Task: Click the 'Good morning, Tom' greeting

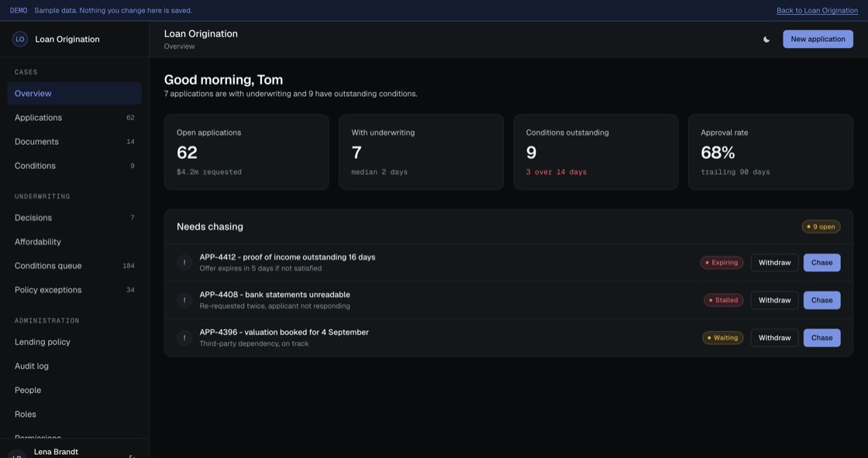Action: pyautogui.click(x=223, y=80)
